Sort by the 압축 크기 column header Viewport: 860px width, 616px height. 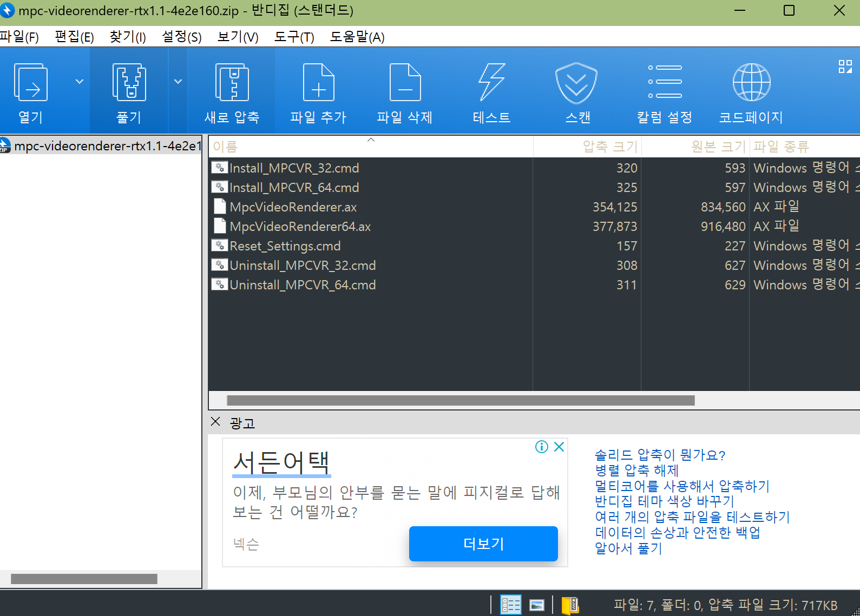(x=587, y=147)
